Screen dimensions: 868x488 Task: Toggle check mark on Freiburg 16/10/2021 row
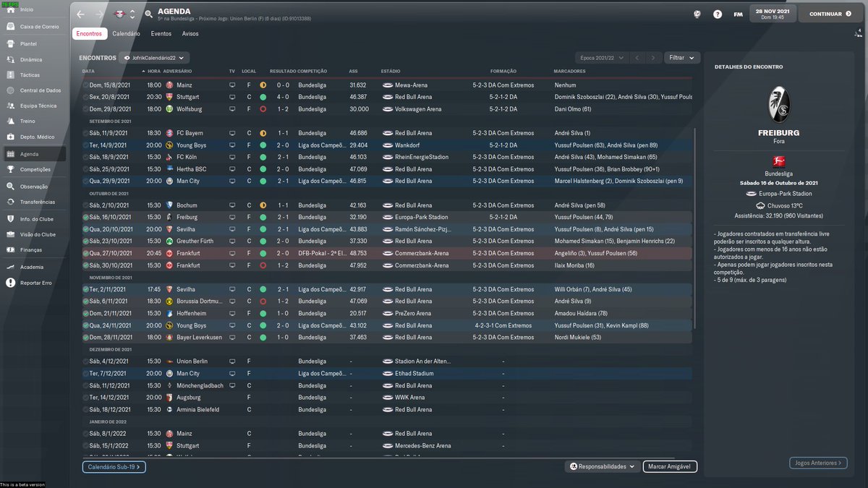point(86,217)
